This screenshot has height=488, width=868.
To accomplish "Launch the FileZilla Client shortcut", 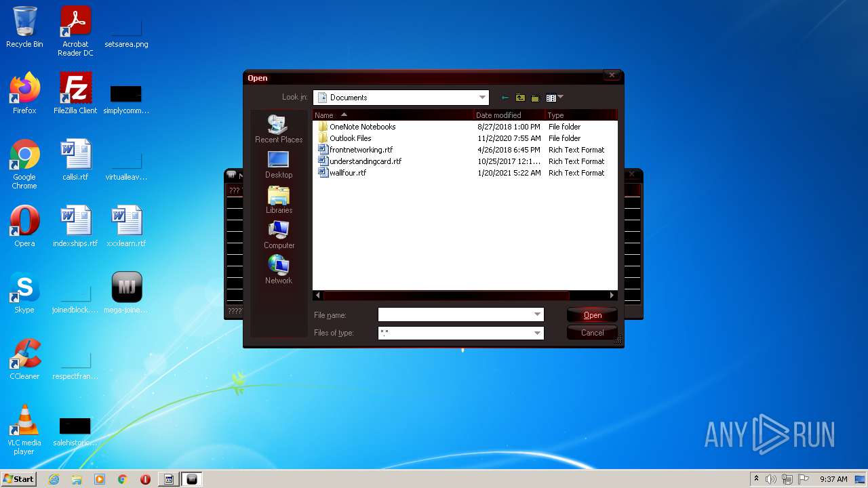I will [x=75, y=94].
